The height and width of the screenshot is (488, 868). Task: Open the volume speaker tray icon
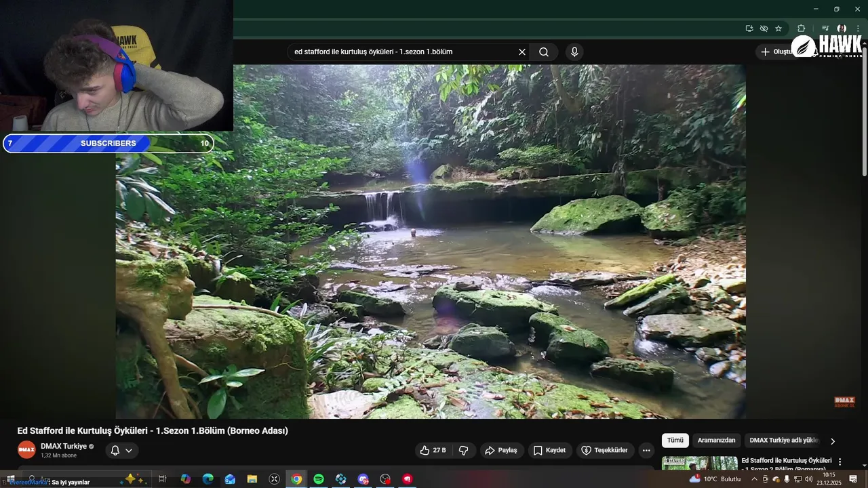(x=808, y=479)
